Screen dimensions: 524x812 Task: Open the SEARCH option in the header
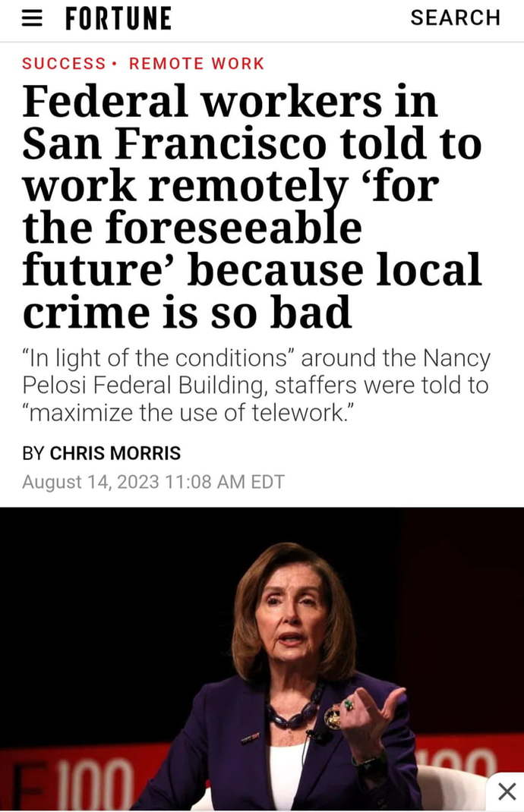click(x=456, y=18)
